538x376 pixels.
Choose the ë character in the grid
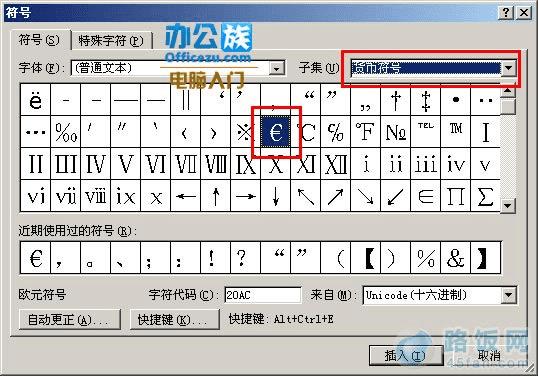[x=36, y=100]
